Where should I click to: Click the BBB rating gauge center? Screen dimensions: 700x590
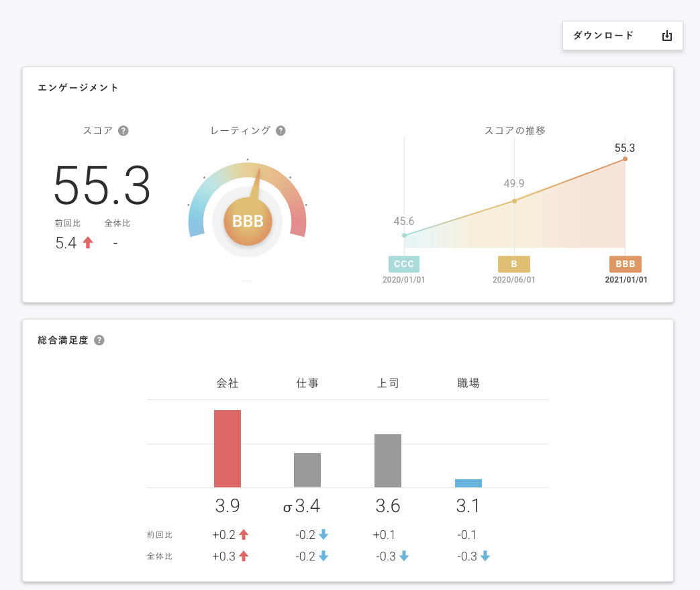(248, 222)
